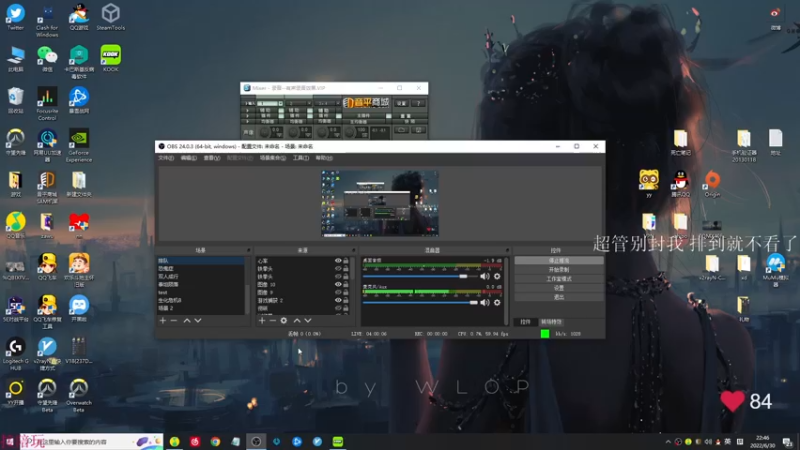This screenshot has width=800, height=450.
Task: Mute the 麦克风/Aux speaker icon
Action: tap(485, 303)
